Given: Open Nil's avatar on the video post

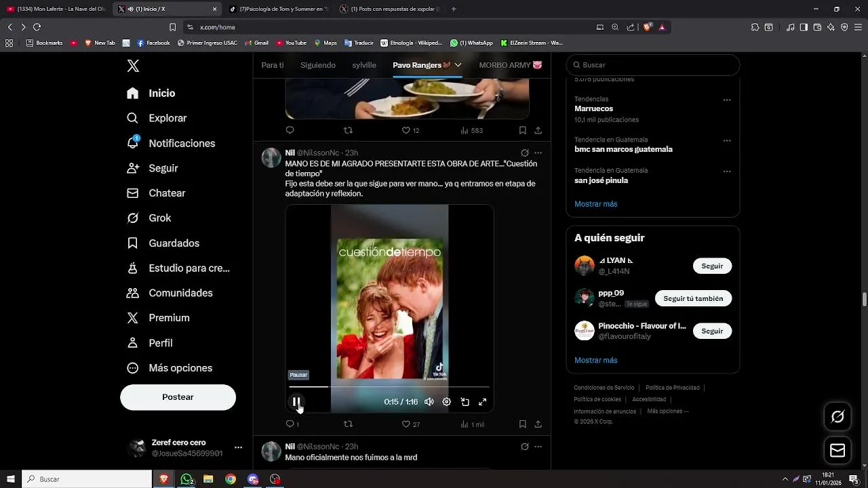Looking at the screenshot, I should [271, 158].
